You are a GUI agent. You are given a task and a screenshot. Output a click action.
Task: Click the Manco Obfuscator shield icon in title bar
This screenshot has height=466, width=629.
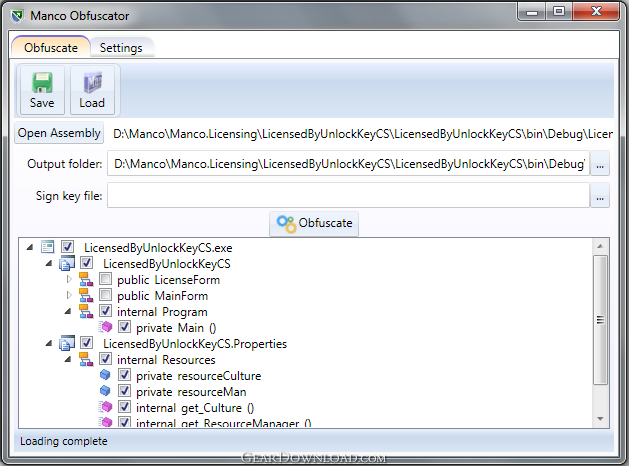[17, 16]
